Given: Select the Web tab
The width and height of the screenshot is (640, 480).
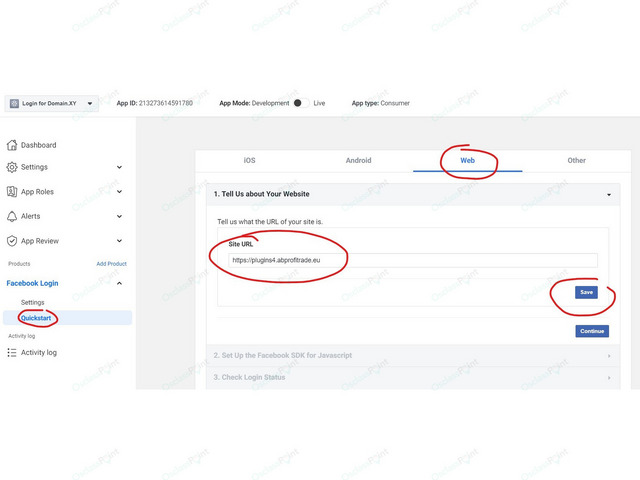Looking at the screenshot, I should tap(468, 160).
